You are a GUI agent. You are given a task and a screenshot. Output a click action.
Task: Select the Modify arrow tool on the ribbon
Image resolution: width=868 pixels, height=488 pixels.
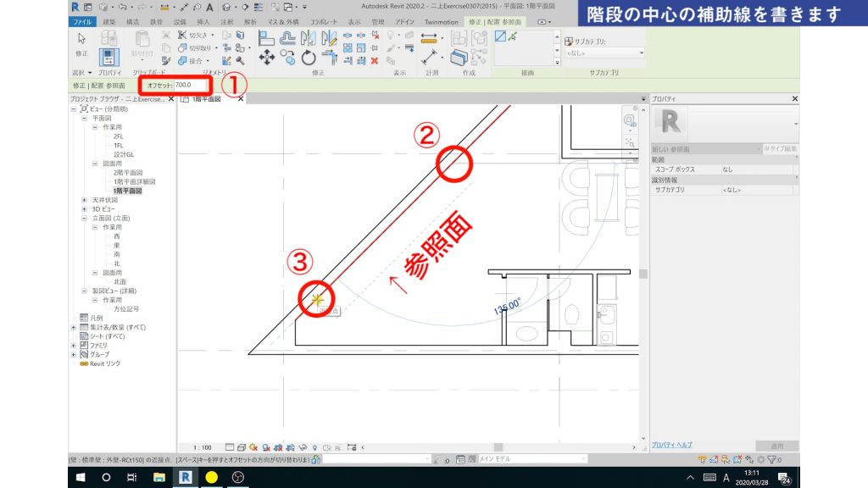81,38
